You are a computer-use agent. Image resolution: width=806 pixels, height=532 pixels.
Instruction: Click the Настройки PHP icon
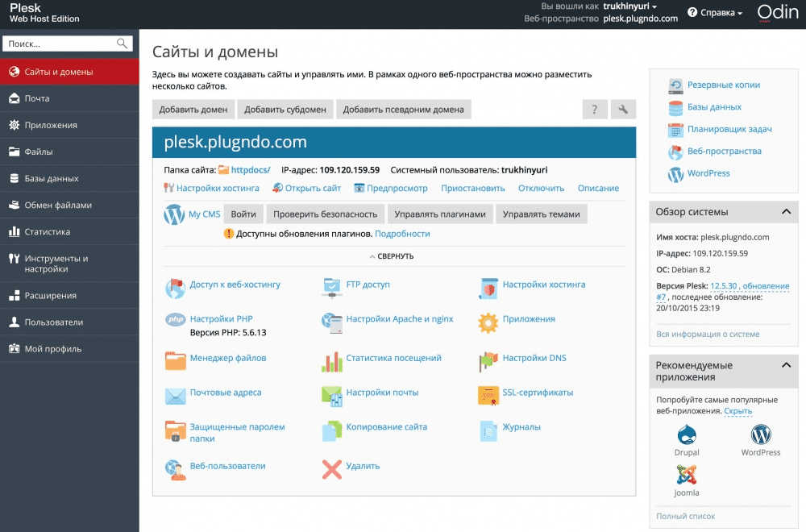pos(175,320)
